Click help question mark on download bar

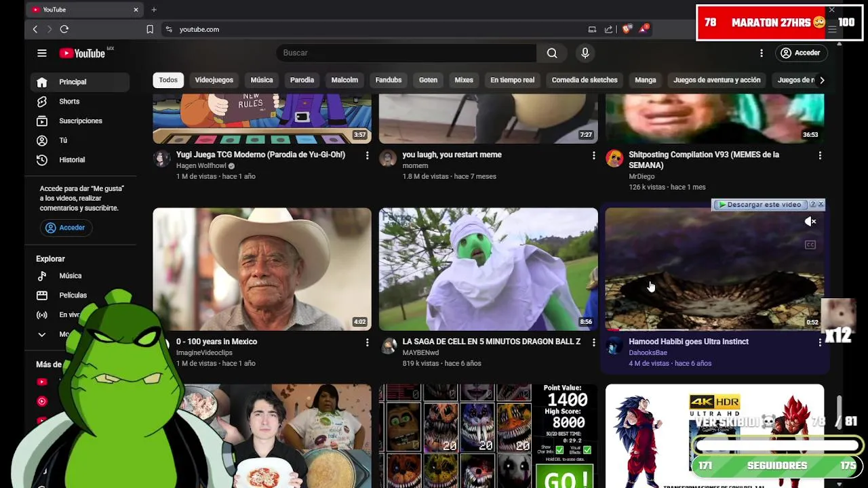(x=812, y=204)
